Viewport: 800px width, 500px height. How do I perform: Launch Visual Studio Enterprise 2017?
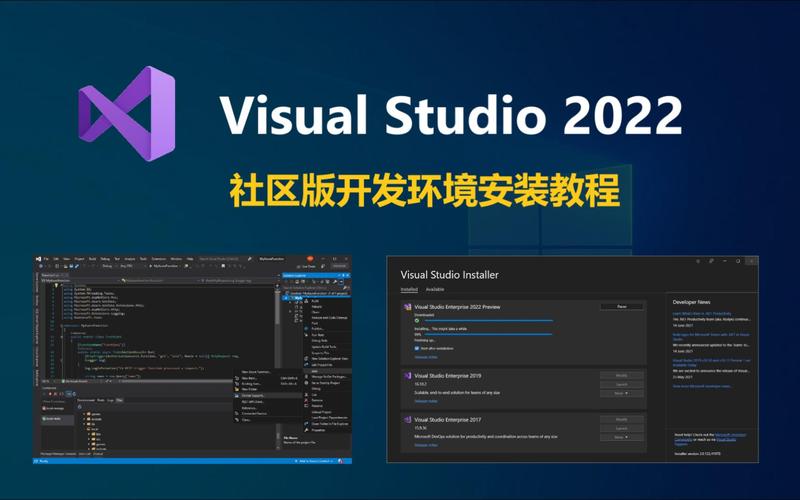pos(621,429)
